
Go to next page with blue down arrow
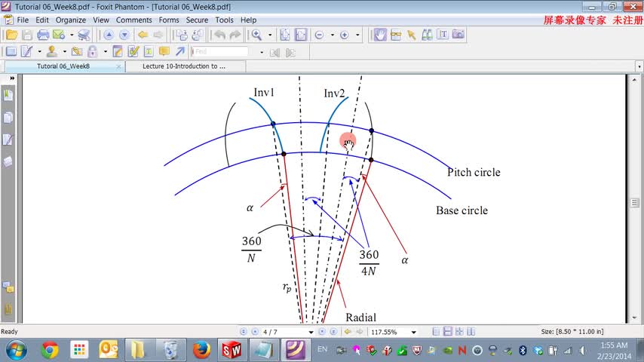[124, 35]
